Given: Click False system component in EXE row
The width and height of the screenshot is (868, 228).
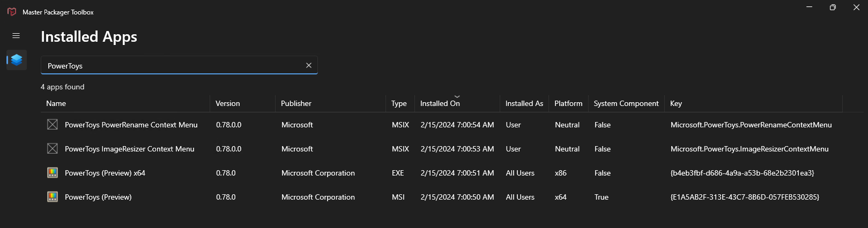Looking at the screenshot, I should (603, 173).
